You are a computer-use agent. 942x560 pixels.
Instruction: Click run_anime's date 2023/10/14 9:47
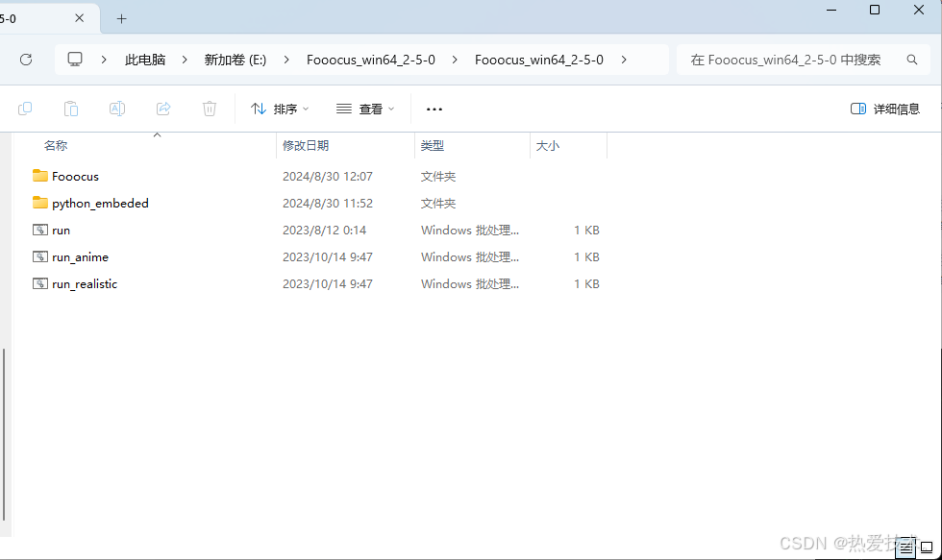pyautogui.click(x=328, y=257)
